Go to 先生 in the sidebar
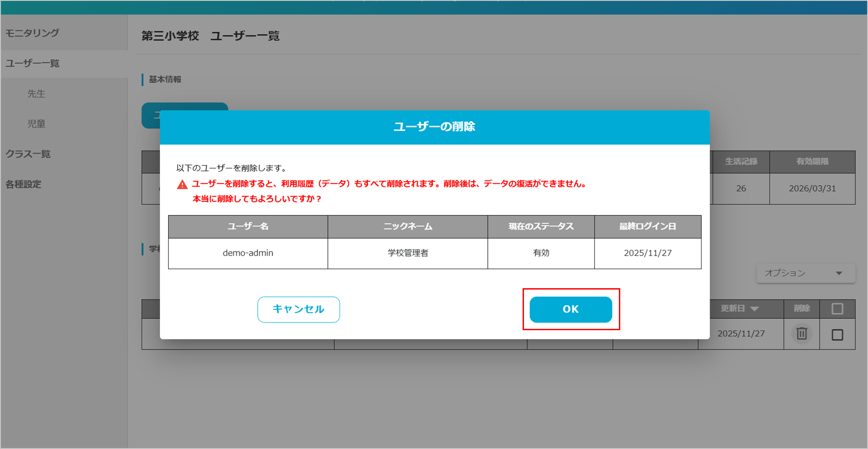 [x=36, y=94]
